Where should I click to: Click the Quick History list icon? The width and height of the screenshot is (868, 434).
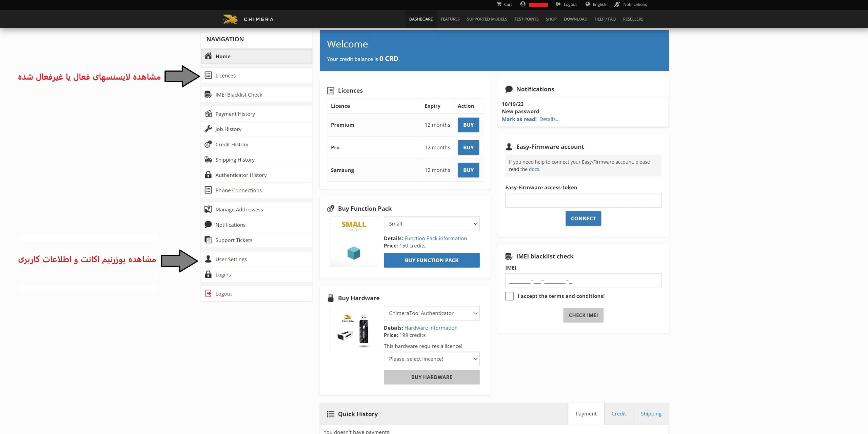[x=330, y=414]
